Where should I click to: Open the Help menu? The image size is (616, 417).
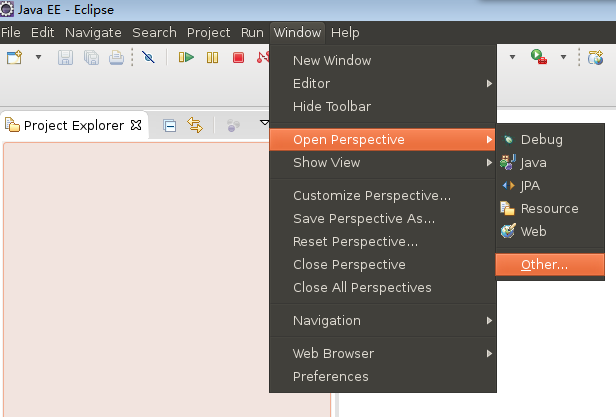pyautogui.click(x=345, y=32)
